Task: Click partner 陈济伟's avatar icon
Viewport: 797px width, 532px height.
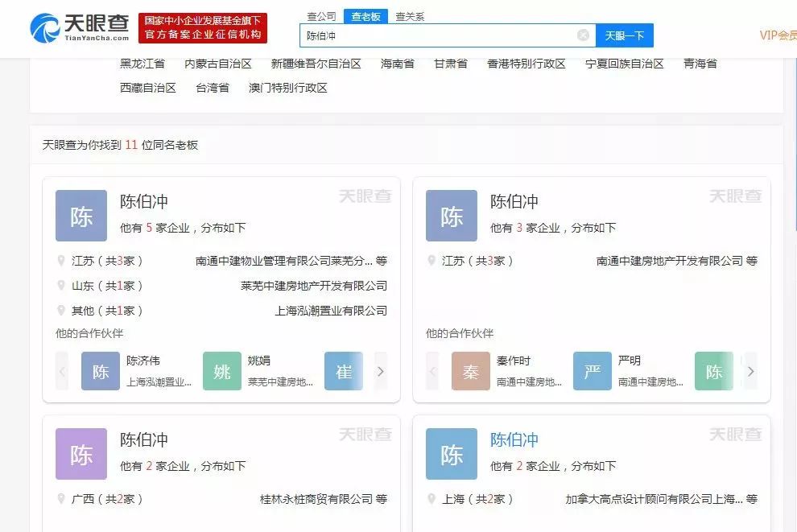Action: (x=100, y=371)
